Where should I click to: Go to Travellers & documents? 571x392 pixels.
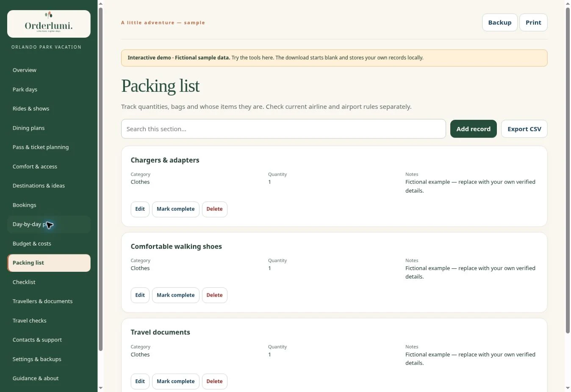coord(49,301)
